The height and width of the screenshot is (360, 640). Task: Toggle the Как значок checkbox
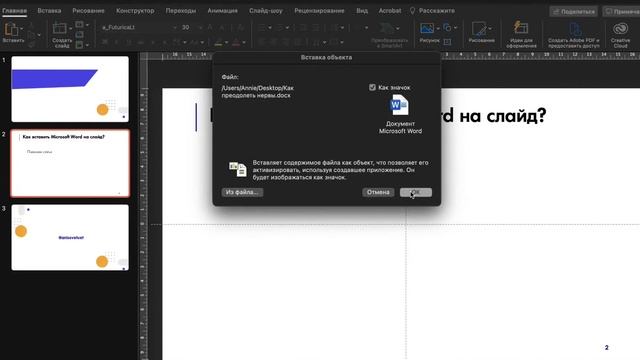[x=372, y=87]
